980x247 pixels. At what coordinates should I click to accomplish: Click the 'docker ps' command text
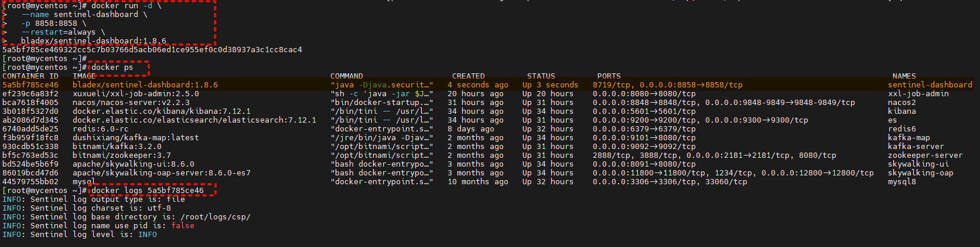[112, 67]
